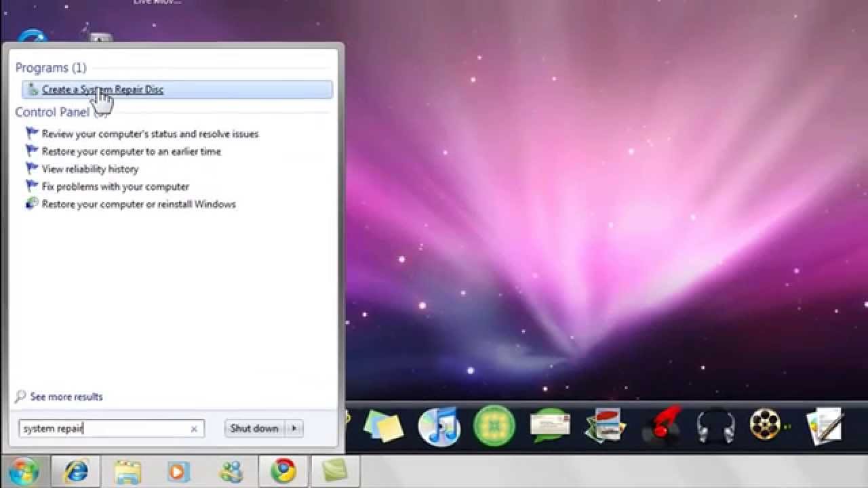Image resolution: width=868 pixels, height=488 pixels.
Task: Launch Windows Media Player from taskbar
Action: (179, 471)
